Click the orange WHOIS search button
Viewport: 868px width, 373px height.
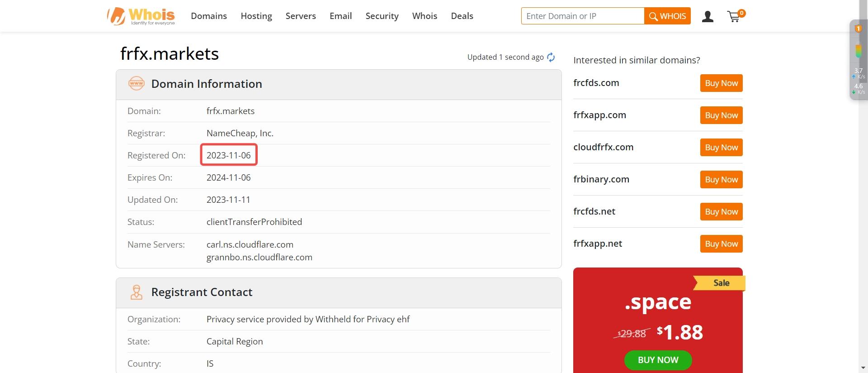click(667, 16)
